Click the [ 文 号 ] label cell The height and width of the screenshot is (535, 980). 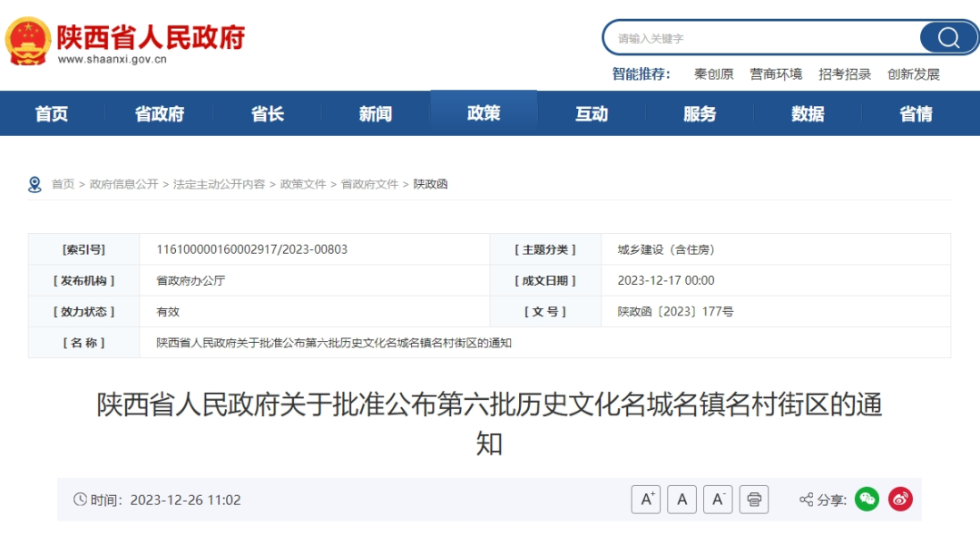coord(545,312)
